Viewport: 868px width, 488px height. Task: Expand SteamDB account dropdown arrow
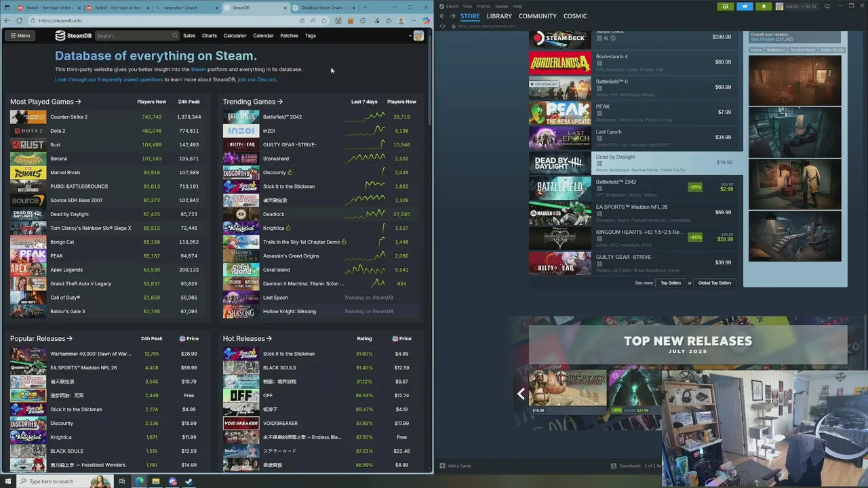[x=410, y=35]
